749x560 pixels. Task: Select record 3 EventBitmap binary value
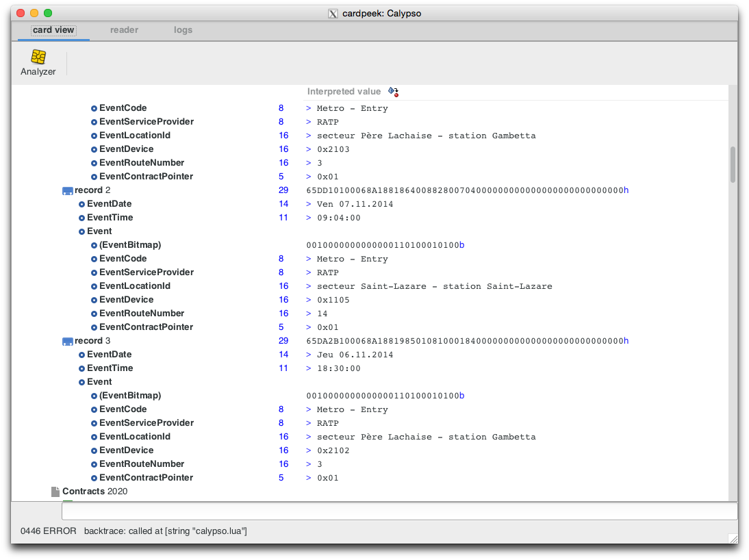385,396
